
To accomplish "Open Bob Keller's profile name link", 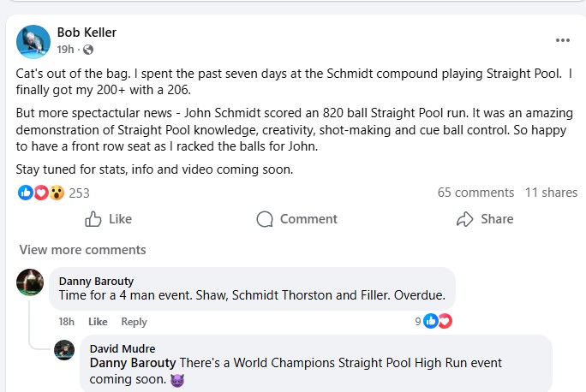I will pos(87,33).
